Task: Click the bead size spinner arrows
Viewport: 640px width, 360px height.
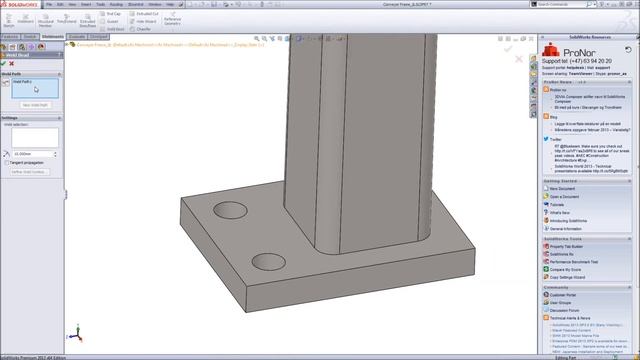Action: [55, 154]
